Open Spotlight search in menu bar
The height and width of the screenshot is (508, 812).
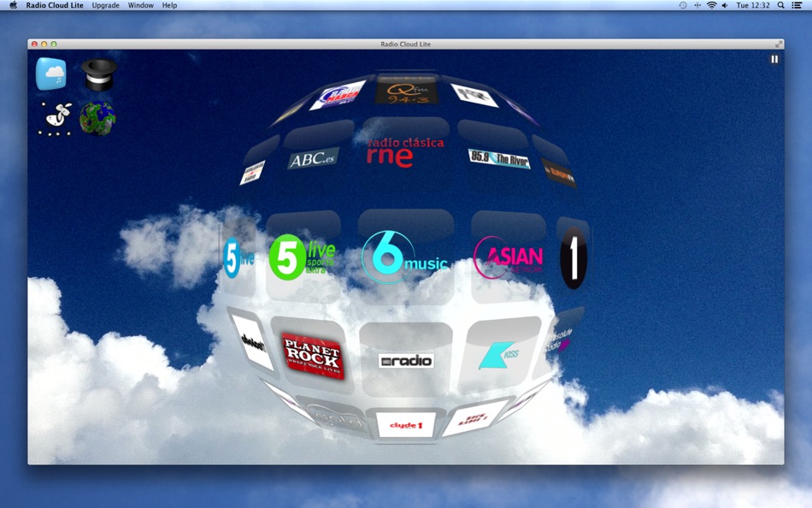[780, 5]
